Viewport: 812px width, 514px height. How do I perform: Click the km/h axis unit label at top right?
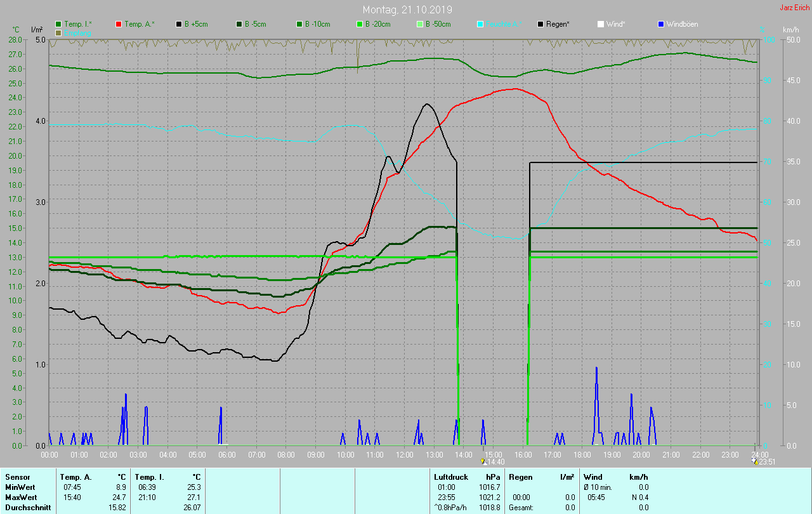790,30
